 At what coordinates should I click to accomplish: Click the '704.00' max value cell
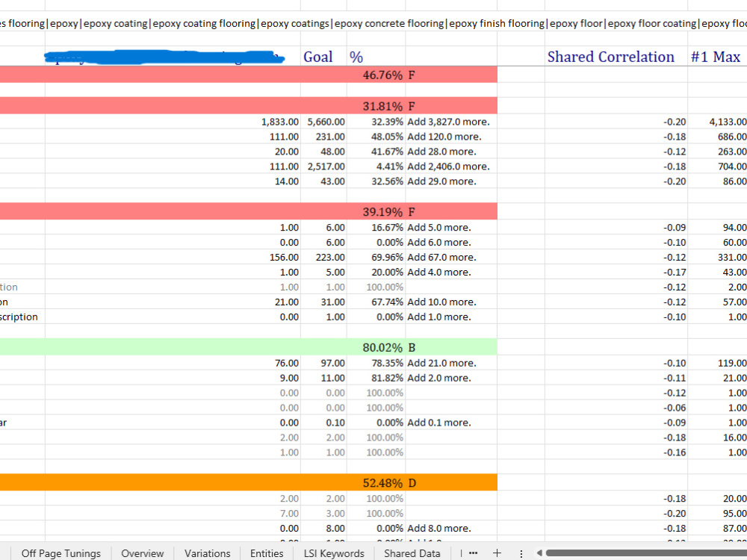(717, 167)
